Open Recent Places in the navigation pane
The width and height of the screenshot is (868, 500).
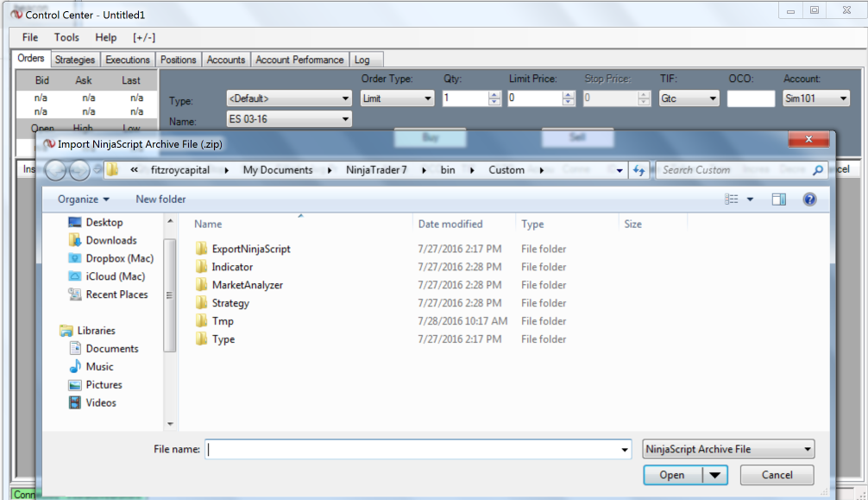(x=108, y=294)
